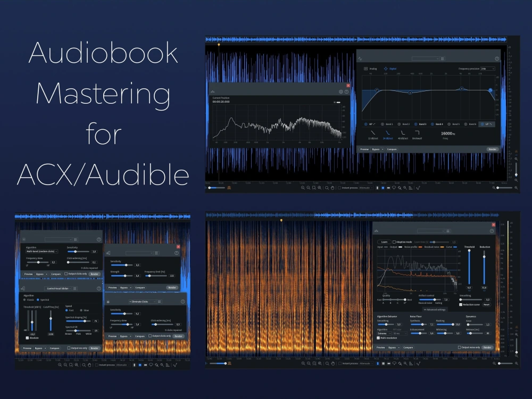Open the Multi-band algorithm dropdown
Image resolution: width=532 pixels, height=399 pixels.
coord(42,251)
